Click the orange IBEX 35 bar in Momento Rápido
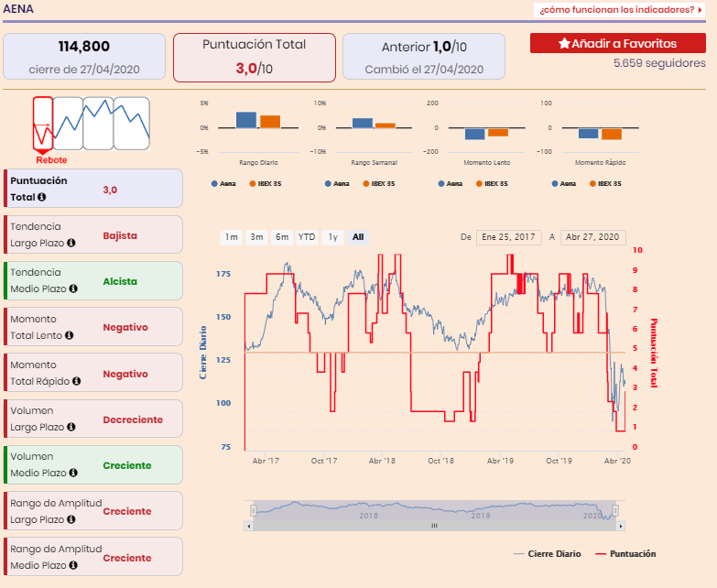This screenshot has height=588, width=717. click(x=612, y=134)
